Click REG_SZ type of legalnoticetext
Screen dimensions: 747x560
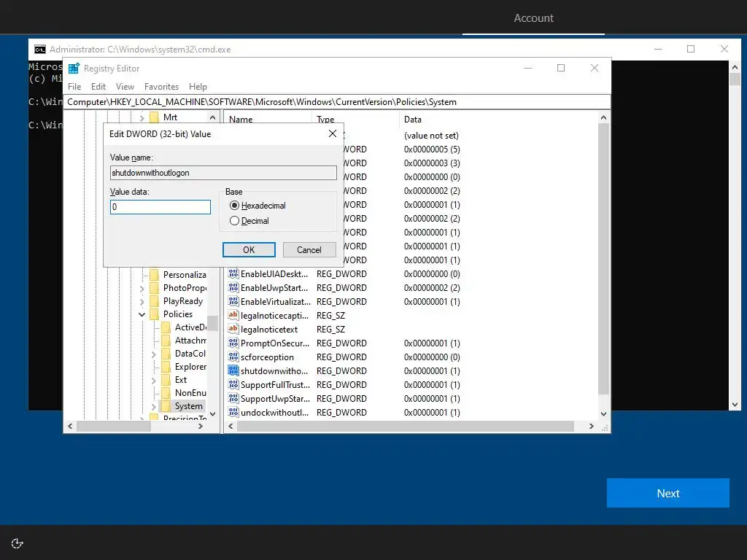(330, 330)
